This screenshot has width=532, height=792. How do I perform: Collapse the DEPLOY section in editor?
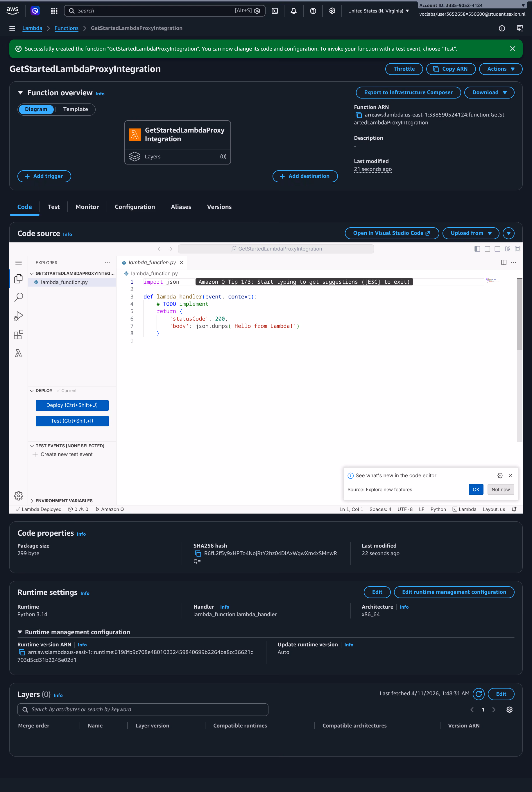(32, 391)
